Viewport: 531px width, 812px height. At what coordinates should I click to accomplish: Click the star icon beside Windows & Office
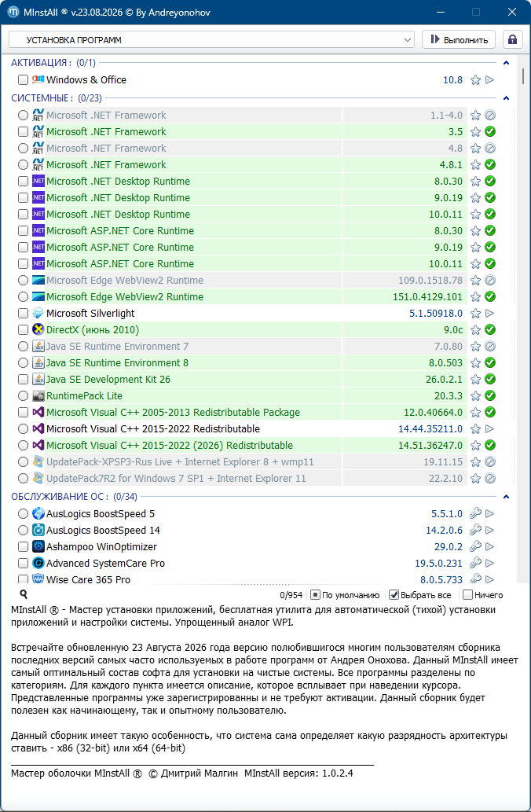click(x=475, y=79)
